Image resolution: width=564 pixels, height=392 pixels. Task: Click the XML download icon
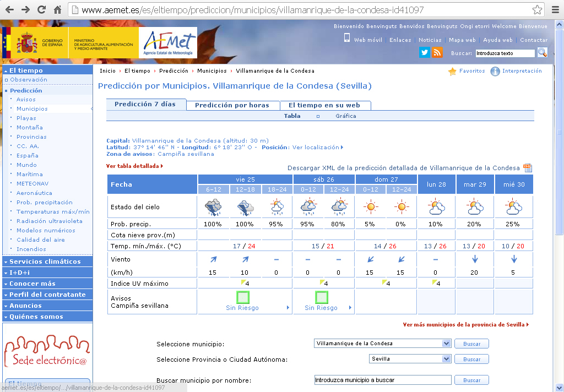(527, 168)
